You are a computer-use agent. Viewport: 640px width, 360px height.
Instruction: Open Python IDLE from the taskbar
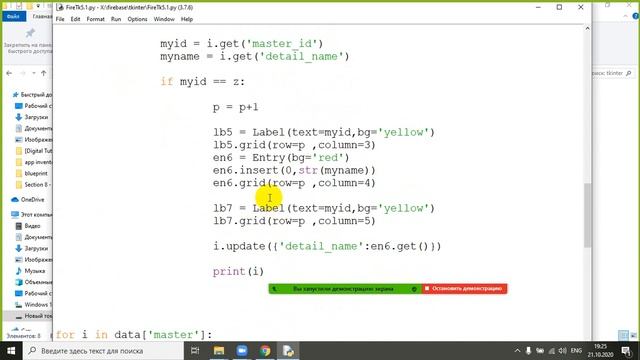[x=288, y=351]
